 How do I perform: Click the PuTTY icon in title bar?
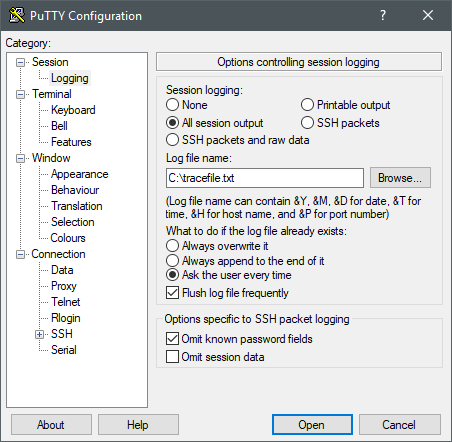coord(17,15)
